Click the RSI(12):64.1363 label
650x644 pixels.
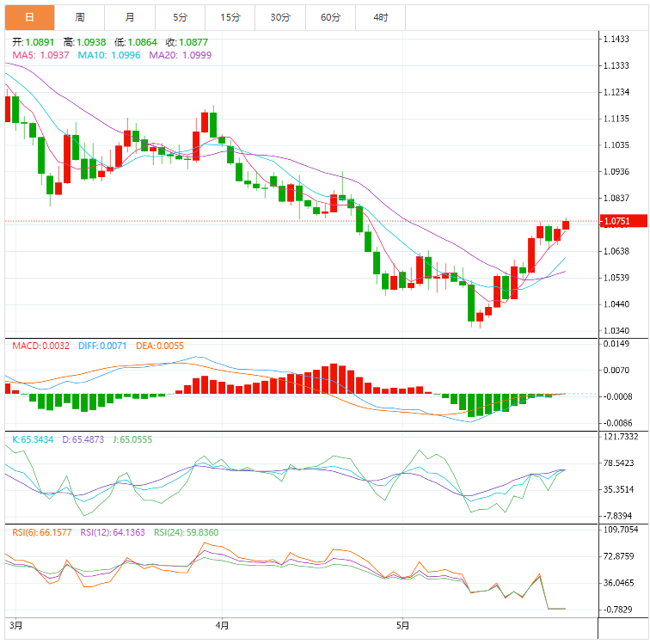(x=113, y=532)
